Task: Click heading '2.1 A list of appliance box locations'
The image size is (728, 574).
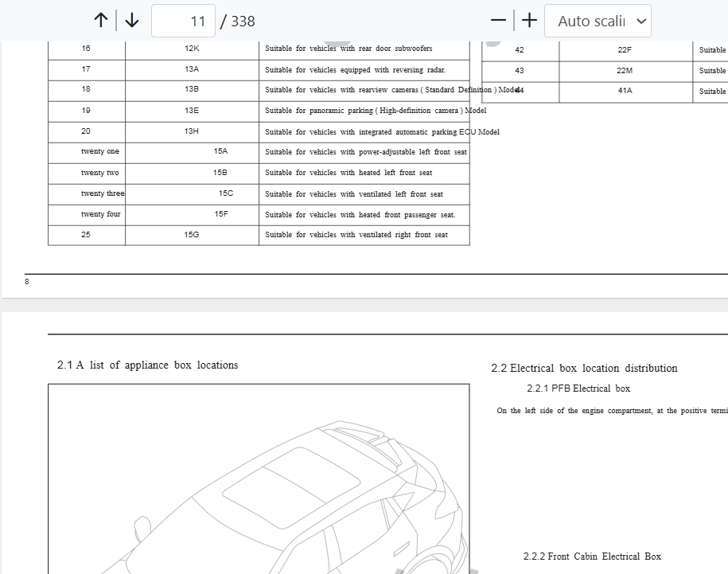Action: [148, 365]
